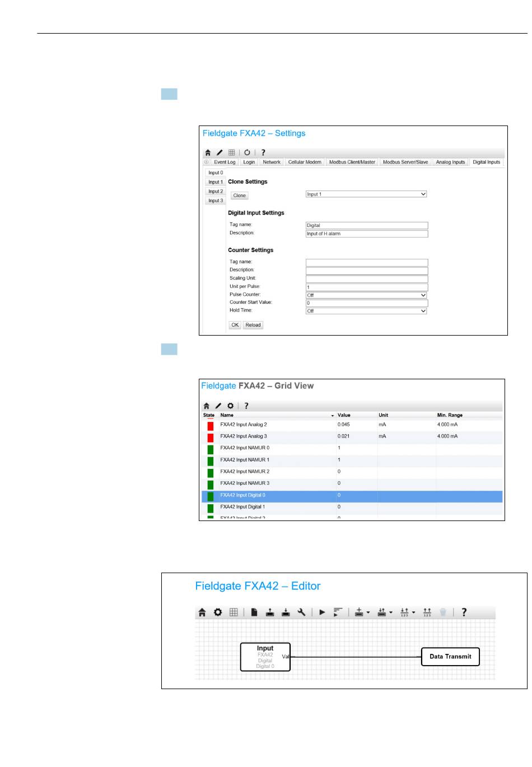Click the upload diagram icon in Editor
This screenshot has height=767, width=532.
(270, 612)
